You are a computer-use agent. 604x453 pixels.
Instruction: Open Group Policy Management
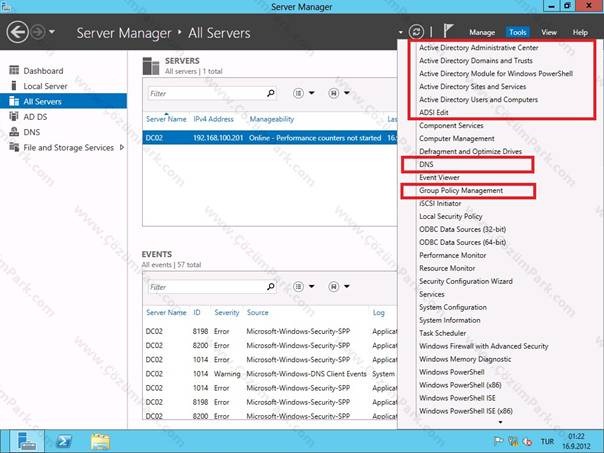(x=461, y=191)
